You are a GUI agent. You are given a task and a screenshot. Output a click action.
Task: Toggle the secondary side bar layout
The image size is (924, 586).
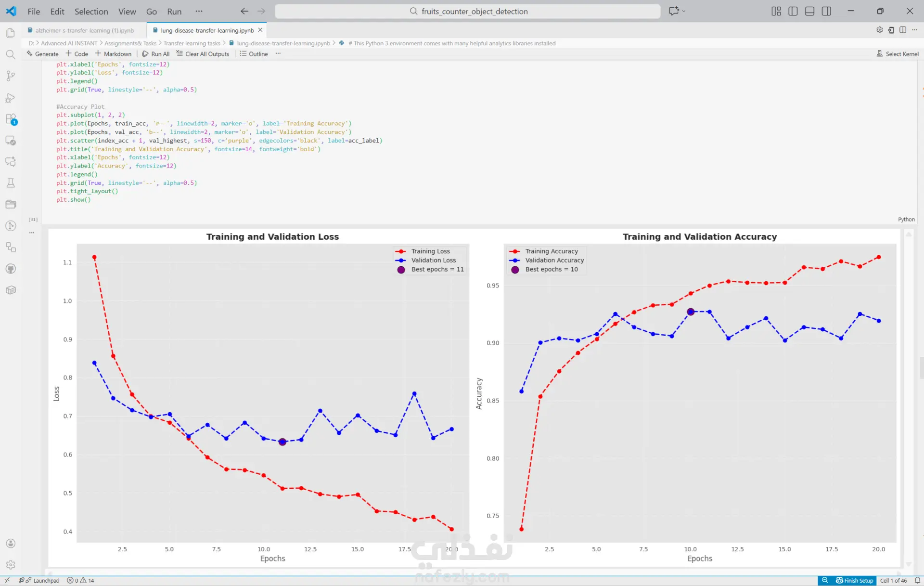point(826,11)
